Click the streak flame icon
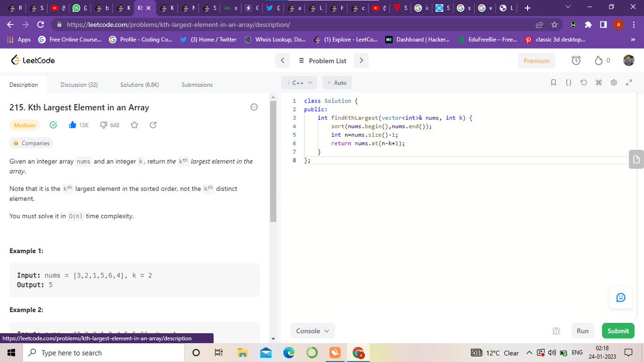The height and width of the screenshot is (362, 644). (x=598, y=61)
